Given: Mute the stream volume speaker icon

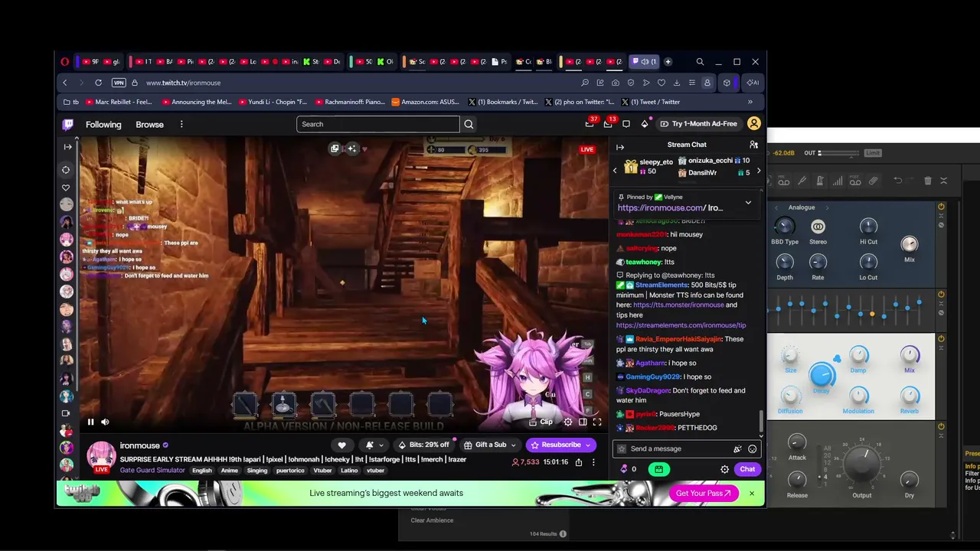Looking at the screenshot, I should [x=106, y=422].
